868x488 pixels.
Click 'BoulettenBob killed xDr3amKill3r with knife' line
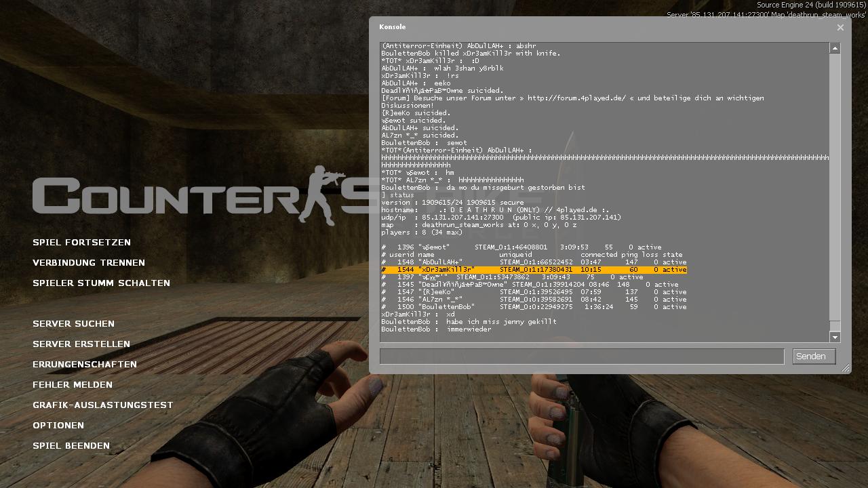coord(471,54)
